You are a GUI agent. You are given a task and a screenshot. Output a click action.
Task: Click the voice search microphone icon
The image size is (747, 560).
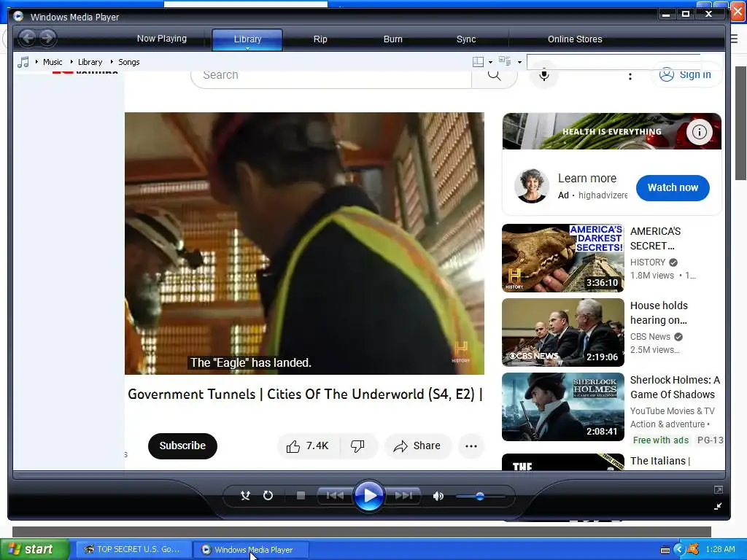(x=544, y=75)
